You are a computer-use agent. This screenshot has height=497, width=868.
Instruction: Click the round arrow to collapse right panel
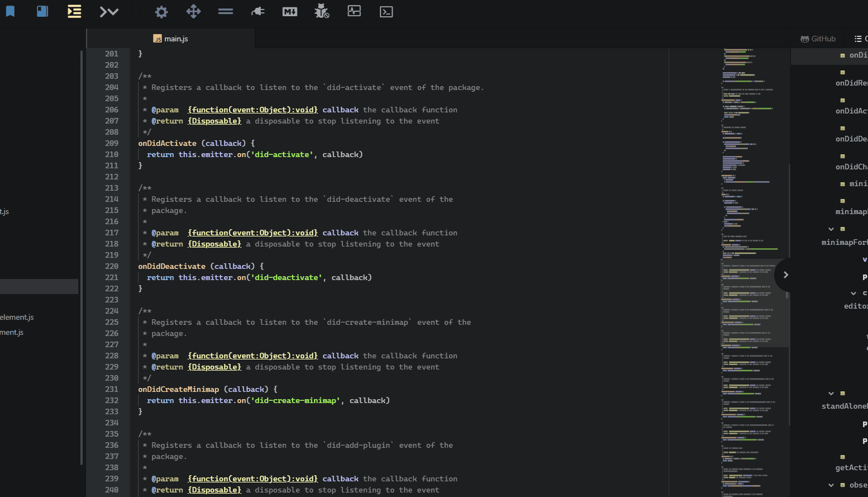click(785, 274)
